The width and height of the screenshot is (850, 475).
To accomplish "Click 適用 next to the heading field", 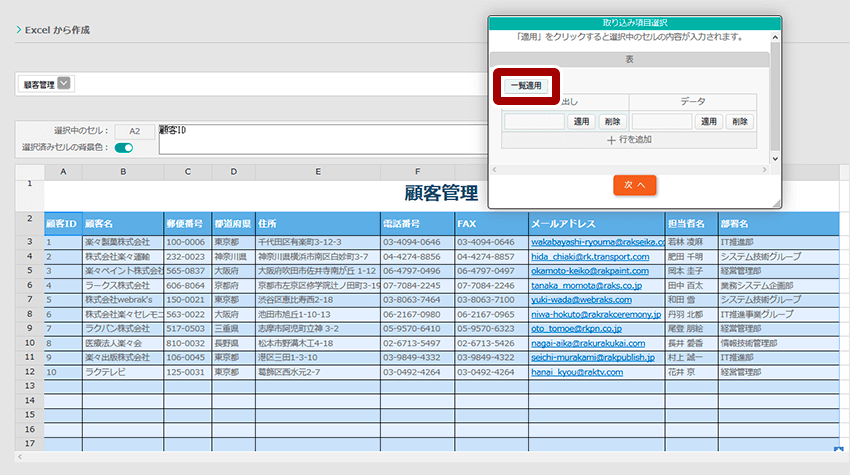I will [581, 121].
